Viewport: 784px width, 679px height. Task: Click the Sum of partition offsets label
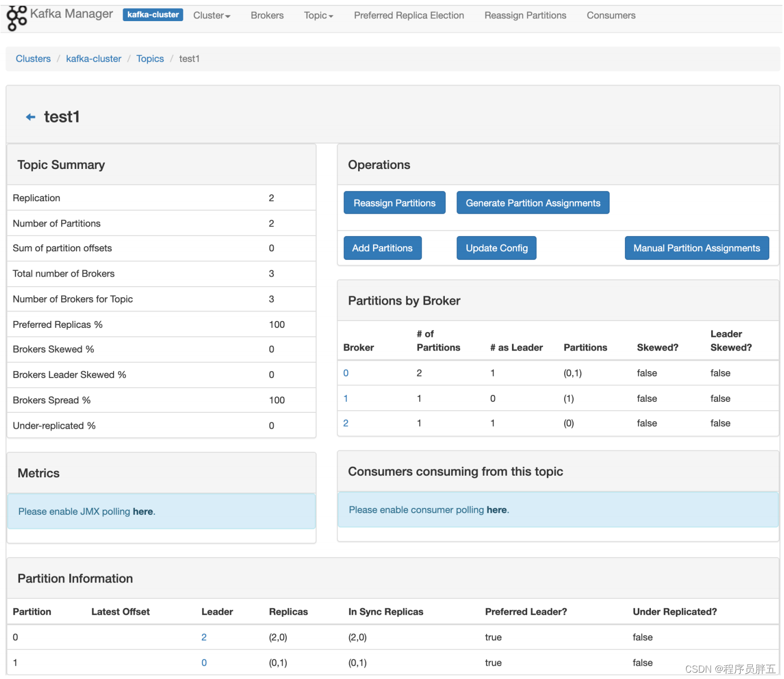click(x=62, y=248)
